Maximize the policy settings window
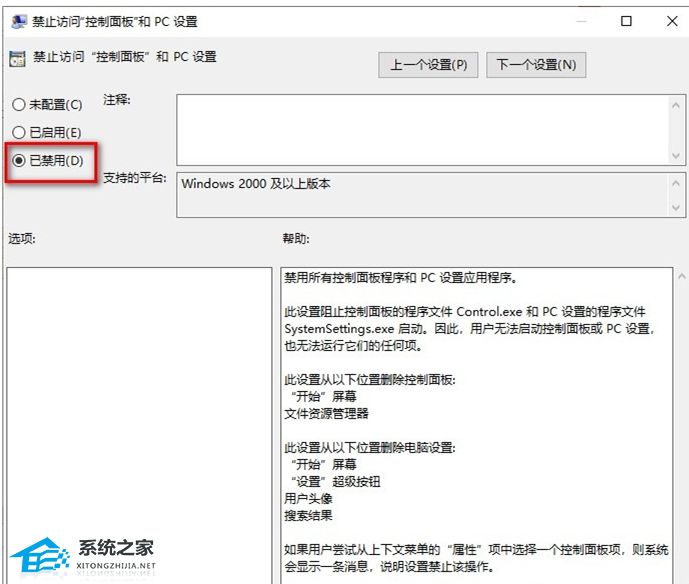This screenshot has width=689, height=584. [626, 21]
